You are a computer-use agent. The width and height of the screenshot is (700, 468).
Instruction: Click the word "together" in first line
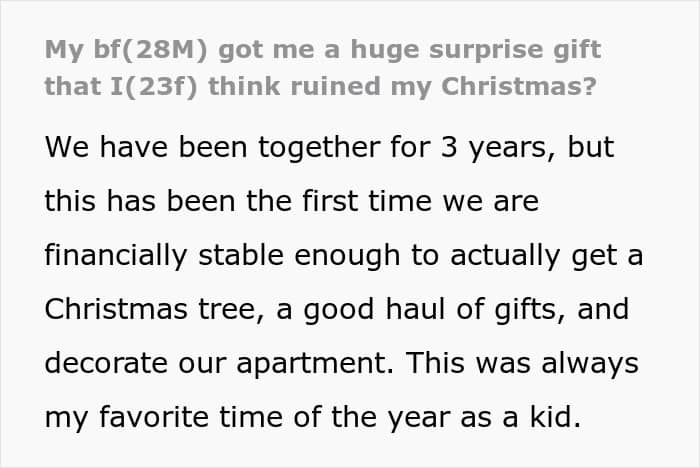pos(319,148)
